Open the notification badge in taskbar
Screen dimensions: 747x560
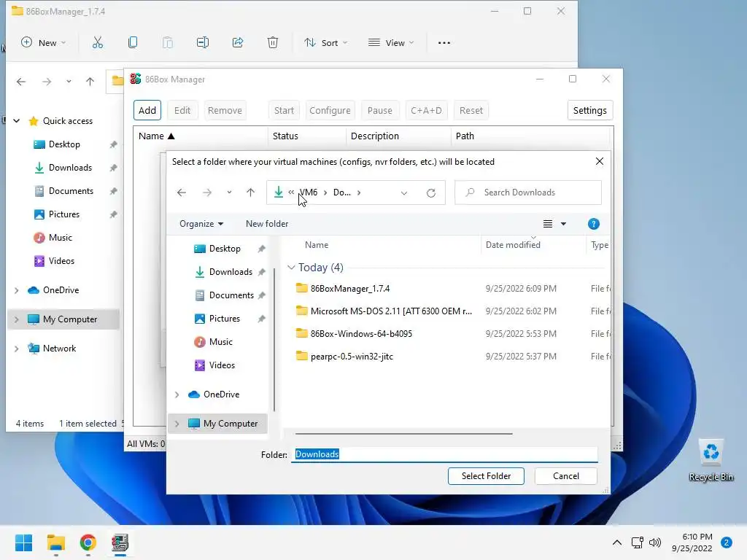coord(727,542)
